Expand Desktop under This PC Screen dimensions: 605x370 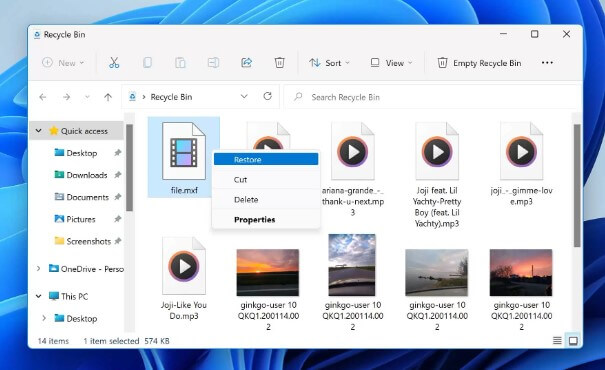pos(44,318)
